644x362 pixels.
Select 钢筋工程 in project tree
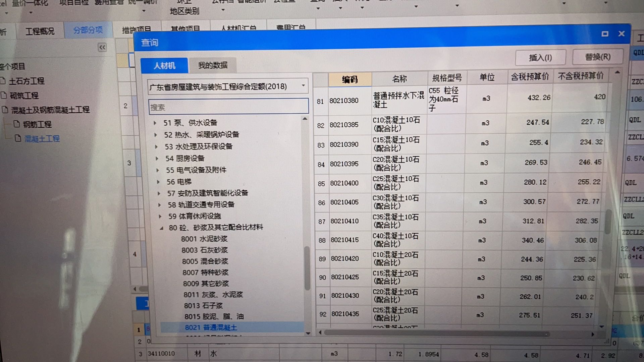pos(37,124)
